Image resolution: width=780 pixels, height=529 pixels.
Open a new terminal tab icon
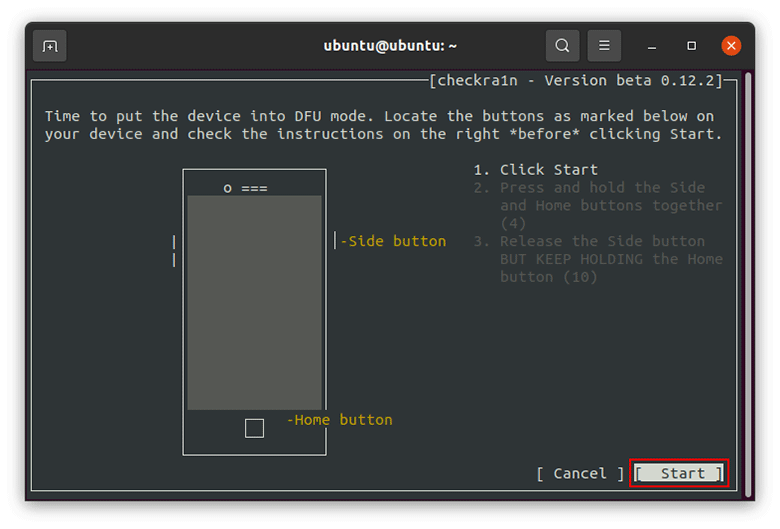coord(50,46)
